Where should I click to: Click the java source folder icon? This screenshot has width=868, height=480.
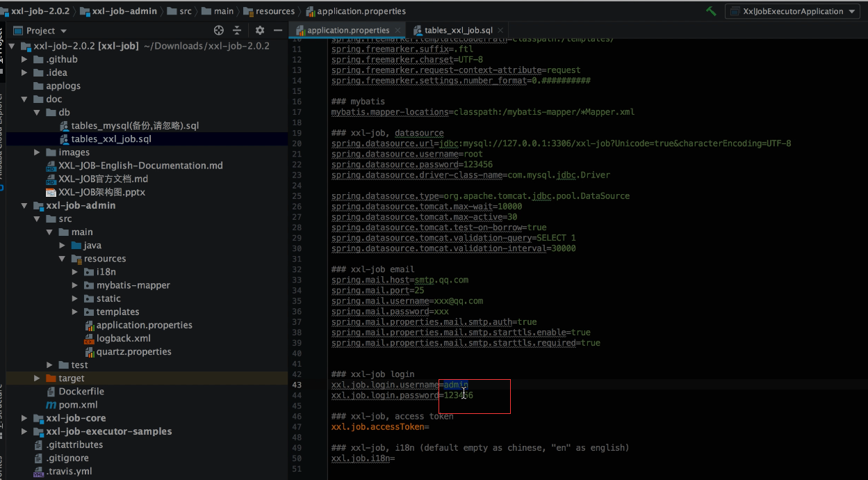(76, 245)
